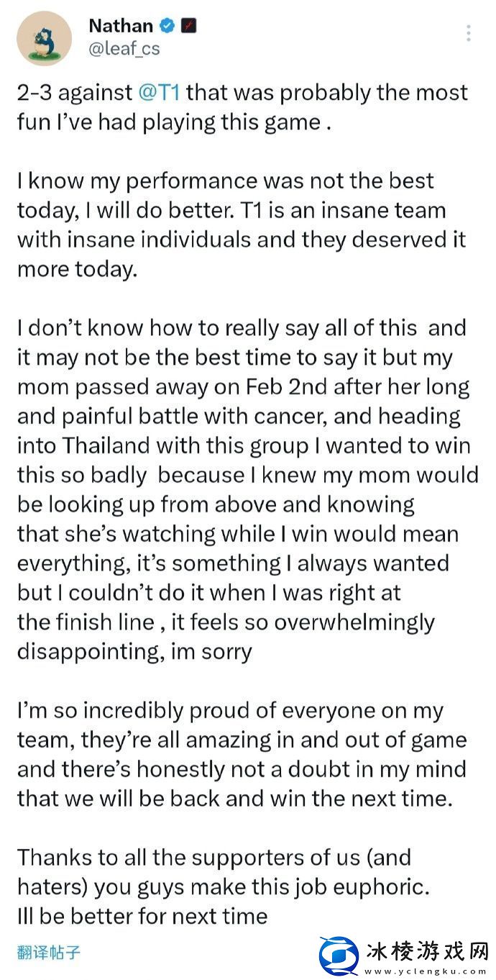This screenshot has width=496, height=980.
Task: Open Nathan's profile avatar picture
Action: [45, 38]
